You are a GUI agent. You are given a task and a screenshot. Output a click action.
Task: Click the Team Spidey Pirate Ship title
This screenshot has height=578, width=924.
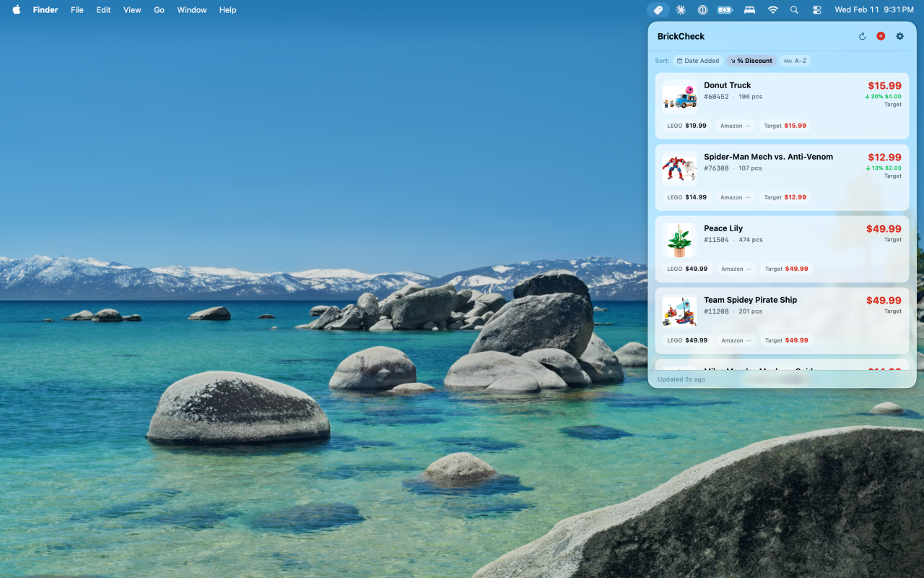tap(751, 300)
